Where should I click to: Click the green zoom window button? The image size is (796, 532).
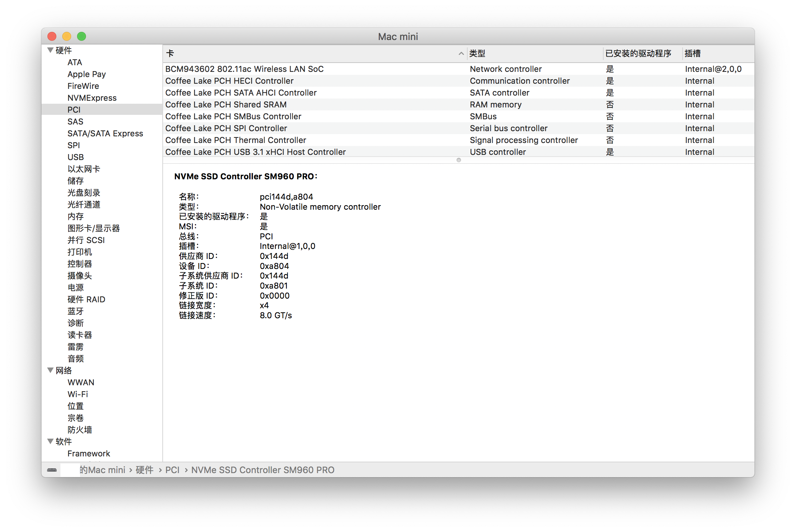[82, 36]
